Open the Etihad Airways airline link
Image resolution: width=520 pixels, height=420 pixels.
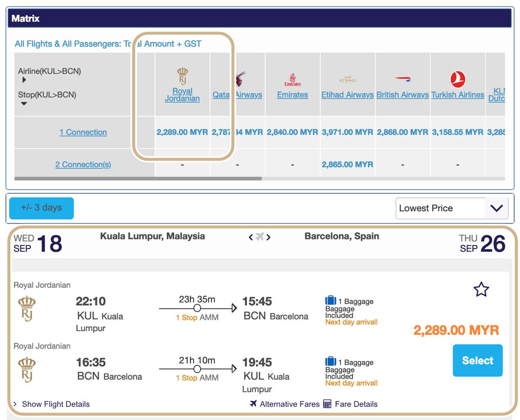[x=348, y=94]
